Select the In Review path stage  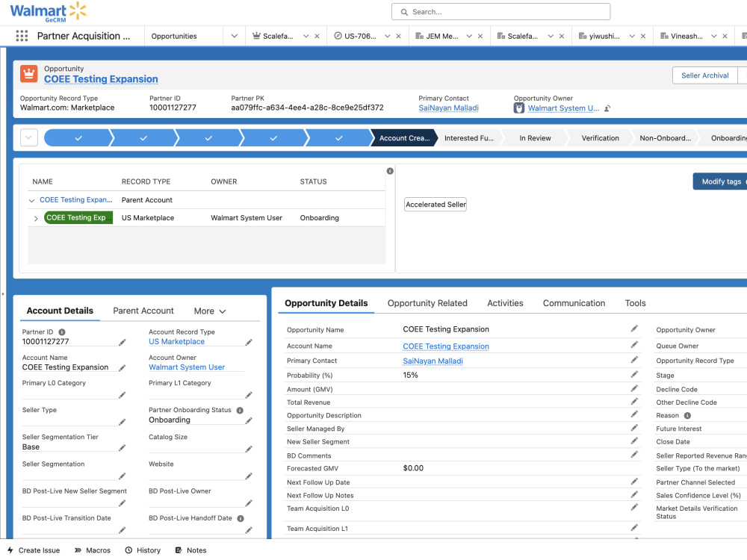coord(535,138)
